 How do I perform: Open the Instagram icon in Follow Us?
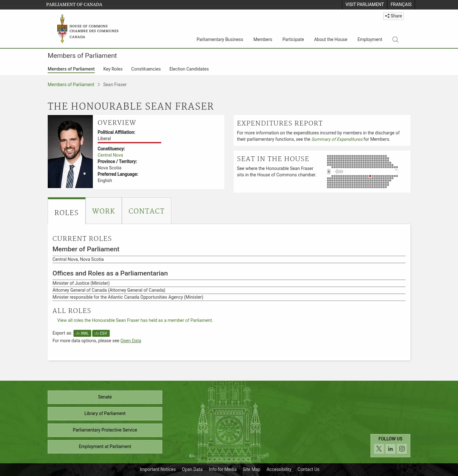402,449
